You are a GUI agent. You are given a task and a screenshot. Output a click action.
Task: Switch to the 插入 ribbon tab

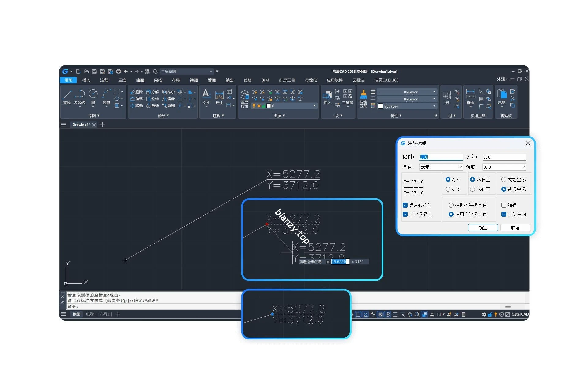86,80
